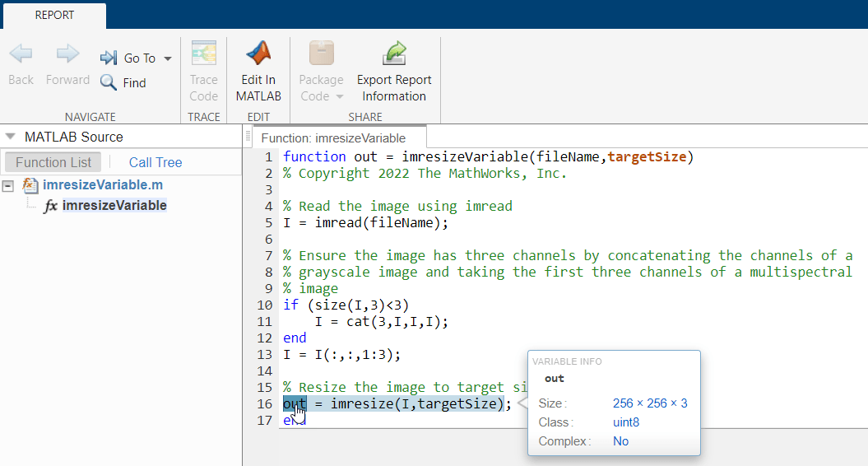Click Export Report Information icon
Image resolution: width=868 pixels, height=466 pixels.
click(394, 54)
